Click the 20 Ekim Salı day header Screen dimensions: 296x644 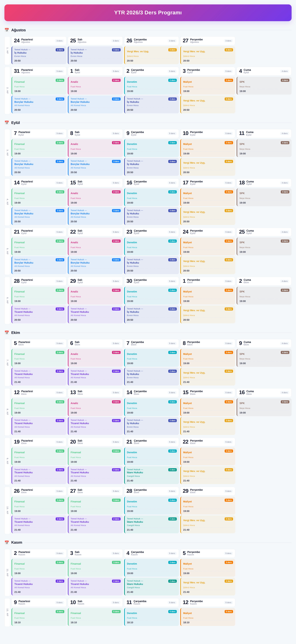(x=95, y=442)
